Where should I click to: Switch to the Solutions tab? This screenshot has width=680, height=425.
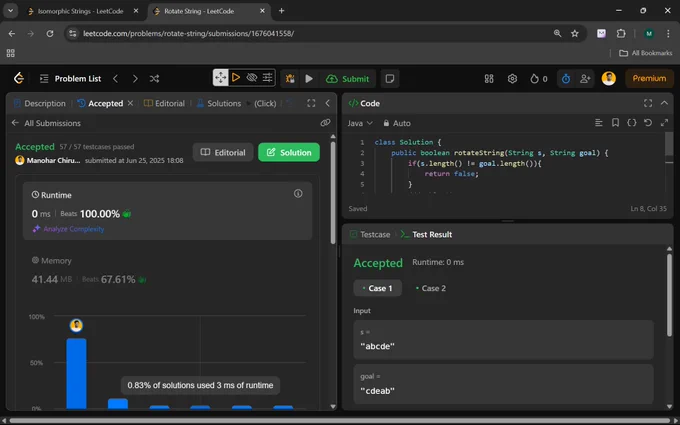click(219, 103)
